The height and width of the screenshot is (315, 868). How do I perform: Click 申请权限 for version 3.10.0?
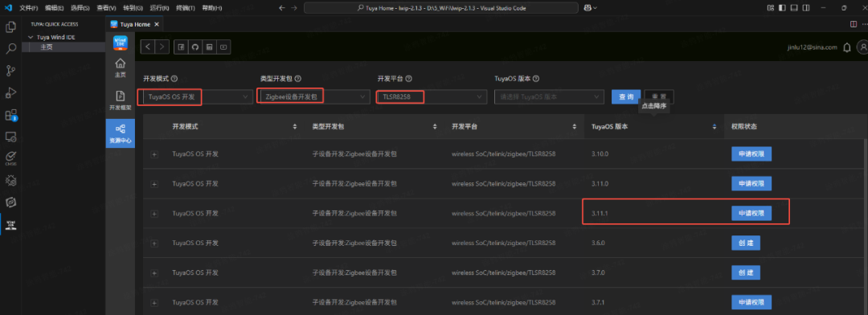(751, 154)
